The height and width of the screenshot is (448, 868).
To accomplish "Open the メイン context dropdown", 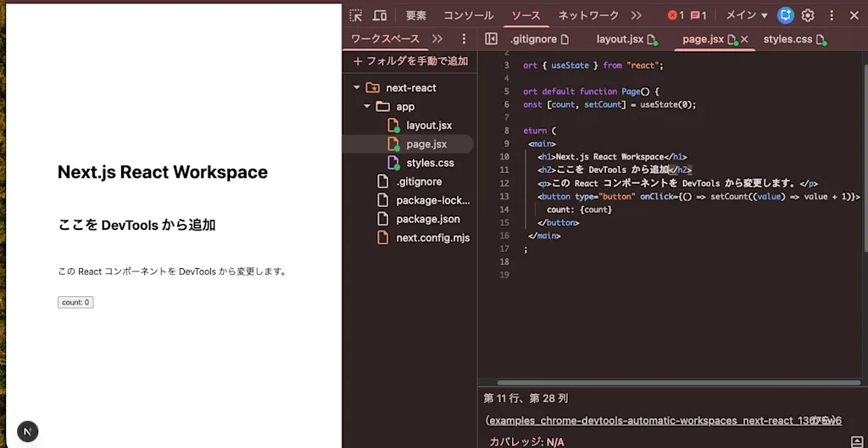I will (x=746, y=15).
